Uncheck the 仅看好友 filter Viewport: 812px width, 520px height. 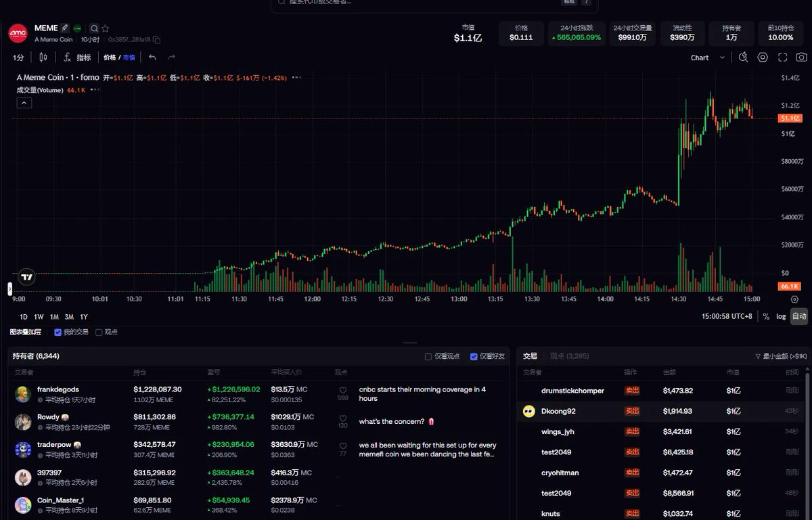click(474, 357)
